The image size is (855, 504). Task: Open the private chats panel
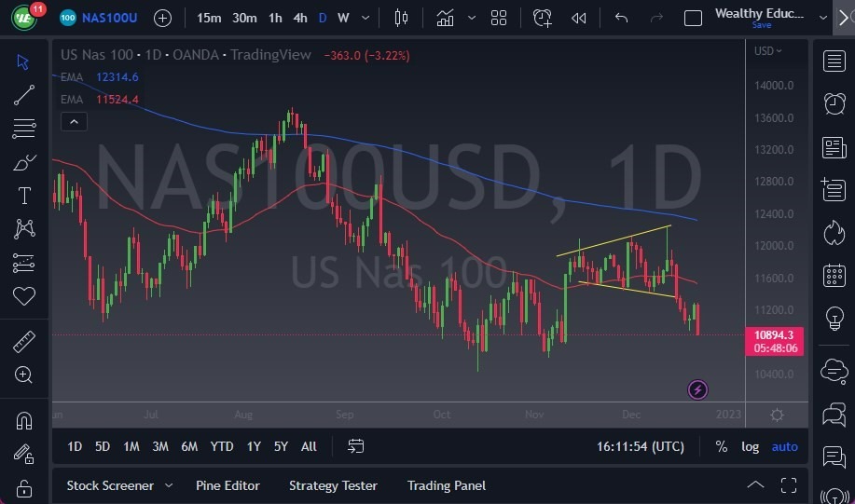(834, 414)
